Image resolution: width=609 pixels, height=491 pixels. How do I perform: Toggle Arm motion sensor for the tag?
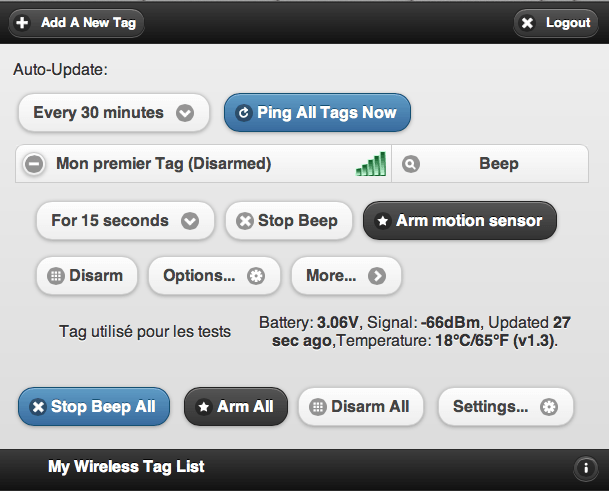coord(460,221)
